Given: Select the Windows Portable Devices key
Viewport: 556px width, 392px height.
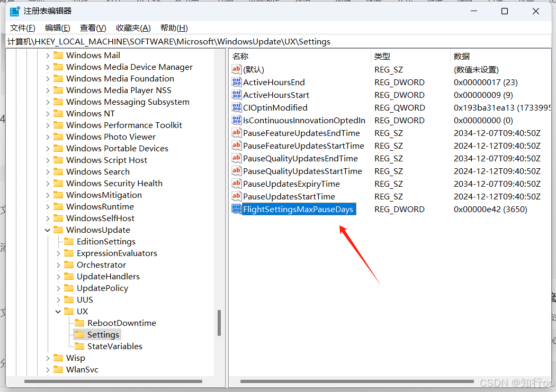Looking at the screenshot, I should [x=117, y=148].
